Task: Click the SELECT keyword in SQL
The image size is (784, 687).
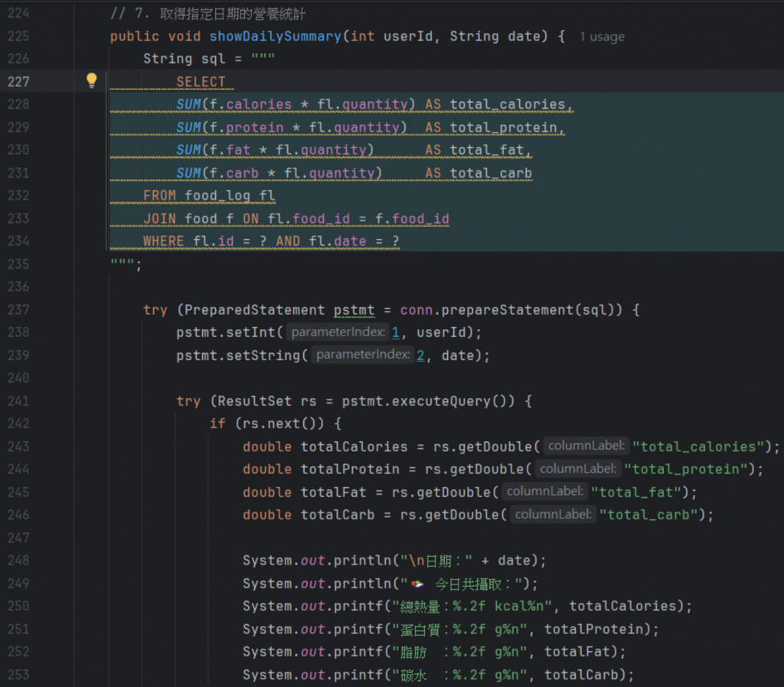Action: 201,81
